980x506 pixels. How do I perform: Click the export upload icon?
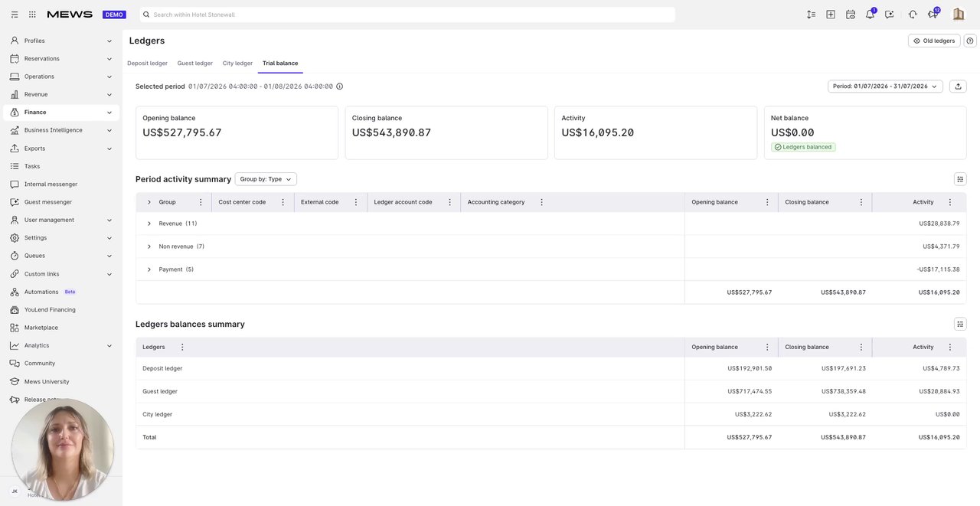(958, 87)
